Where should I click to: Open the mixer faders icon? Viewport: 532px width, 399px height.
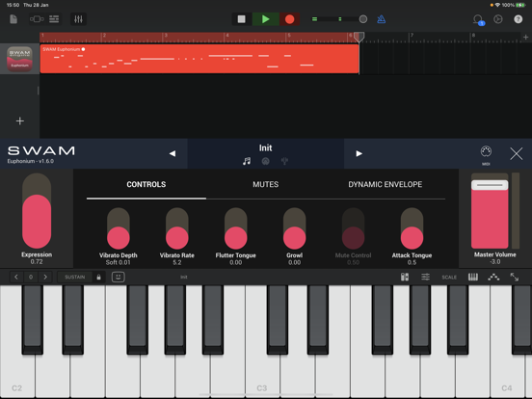click(x=78, y=19)
